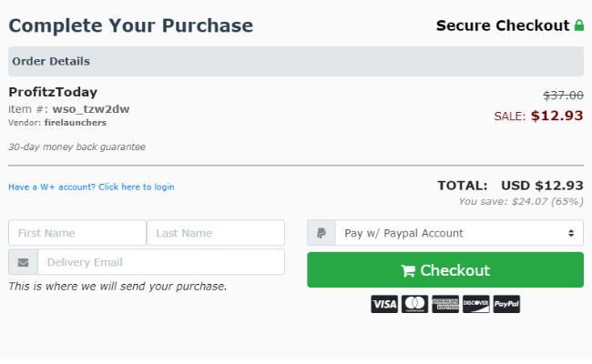Focus the Delivery Email input field
Image resolution: width=592 pixels, height=364 pixels.
(161, 262)
